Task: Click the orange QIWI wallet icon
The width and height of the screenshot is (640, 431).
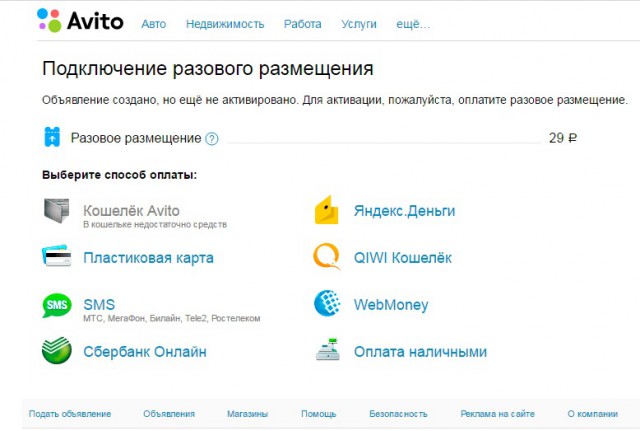Action: click(x=327, y=256)
